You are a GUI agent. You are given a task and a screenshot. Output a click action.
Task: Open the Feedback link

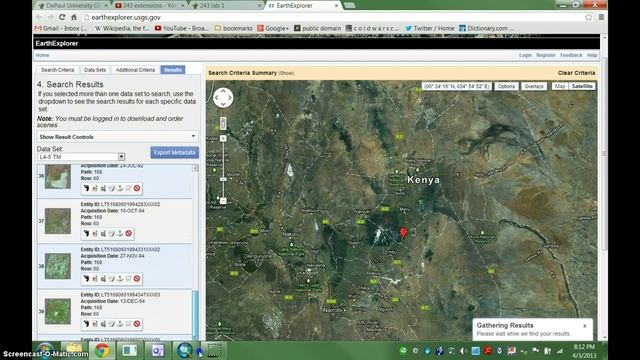click(571, 55)
